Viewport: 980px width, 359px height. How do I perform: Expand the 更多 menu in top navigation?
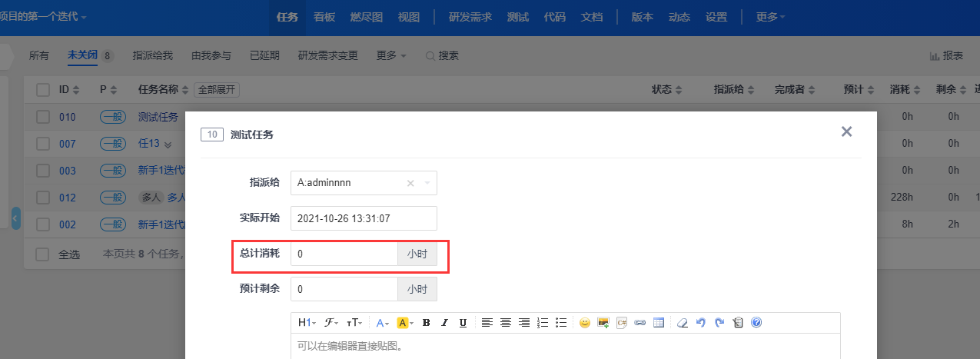click(771, 17)
